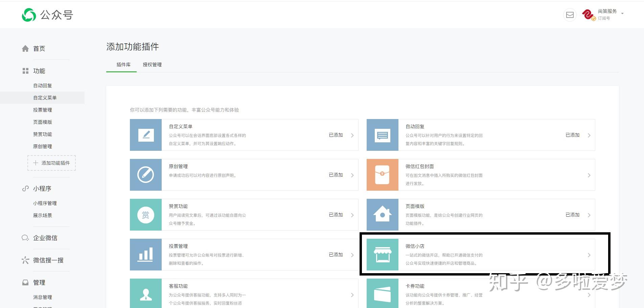
Task: Open 消息管理 in the sidebar
Action: pyautogui.click(x=43, y=297)
